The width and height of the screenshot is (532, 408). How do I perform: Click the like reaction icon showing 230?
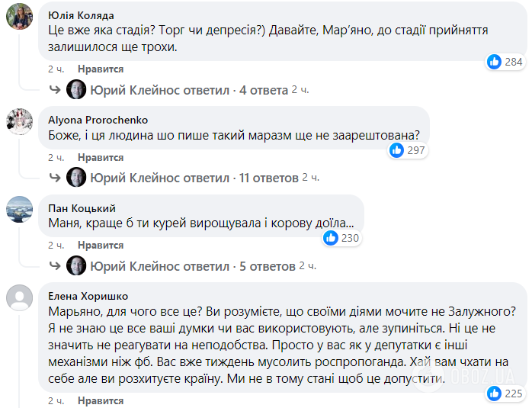click(331, 238)
